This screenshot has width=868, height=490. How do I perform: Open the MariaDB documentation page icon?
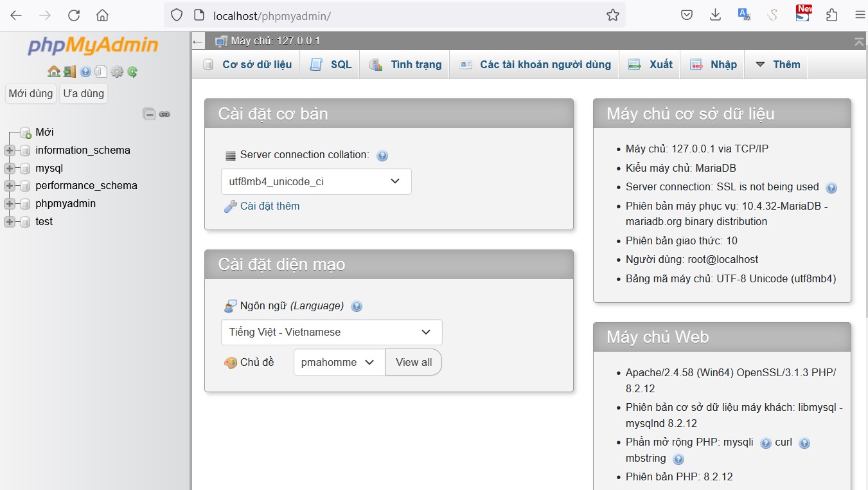[101, 71]
